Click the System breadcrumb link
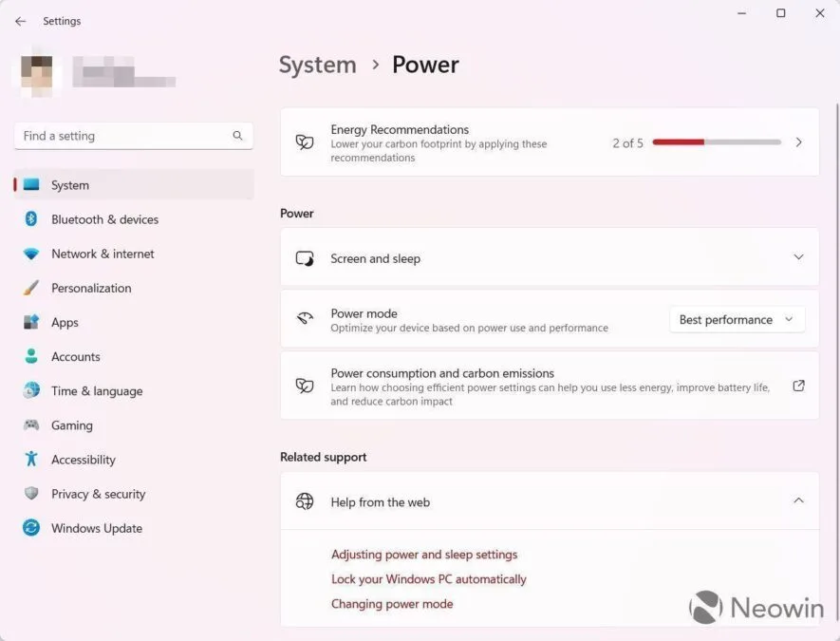Screen dimensions: 840x641 (x=318, y=65)
